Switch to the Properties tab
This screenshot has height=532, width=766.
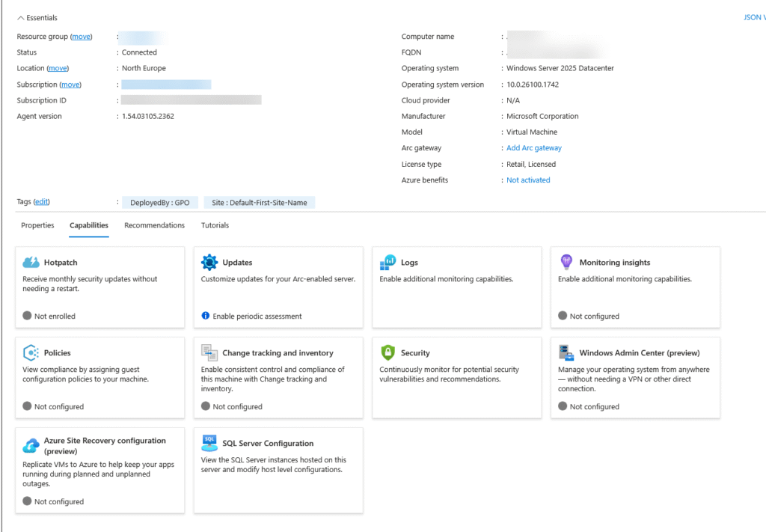click(37, 225)
